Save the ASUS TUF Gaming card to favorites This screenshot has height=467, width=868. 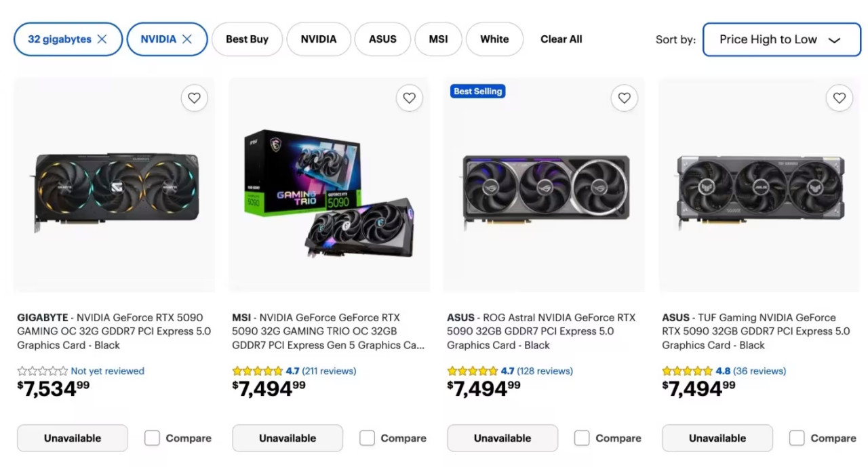(x=839, y=98)
